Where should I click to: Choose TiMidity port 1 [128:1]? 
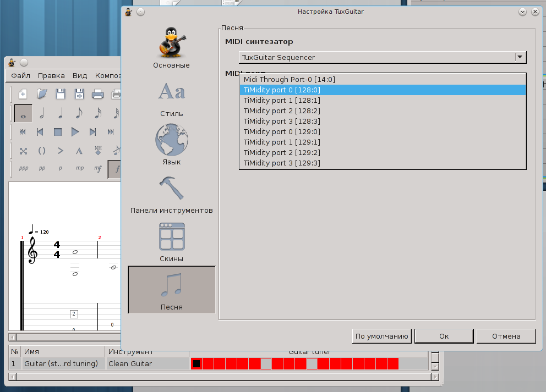point(383,100)
